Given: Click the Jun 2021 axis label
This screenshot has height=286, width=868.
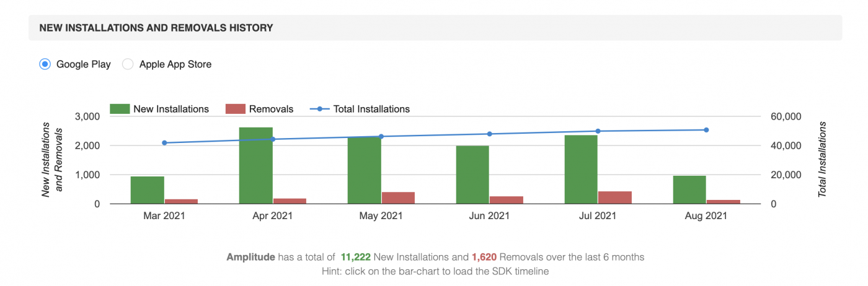Looking at the screenshot, I should 489,216.
